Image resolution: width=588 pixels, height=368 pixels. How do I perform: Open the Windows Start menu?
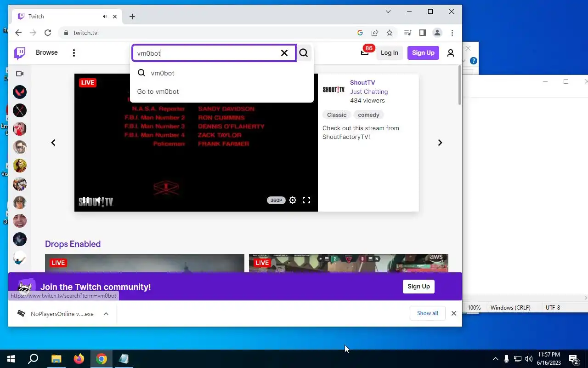(x=11, y=359)
